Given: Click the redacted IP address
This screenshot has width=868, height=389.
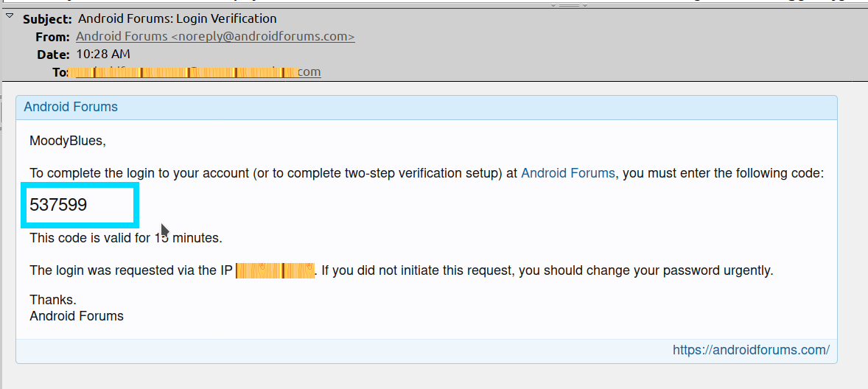Looking at the screenshot, I should pos(275,271).
